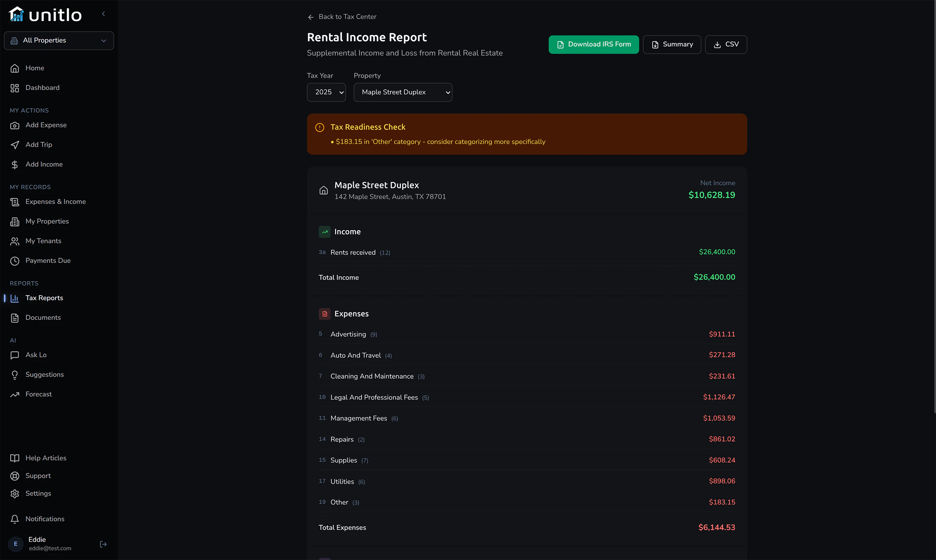Collapse the sidebar with the chevron

103,14
